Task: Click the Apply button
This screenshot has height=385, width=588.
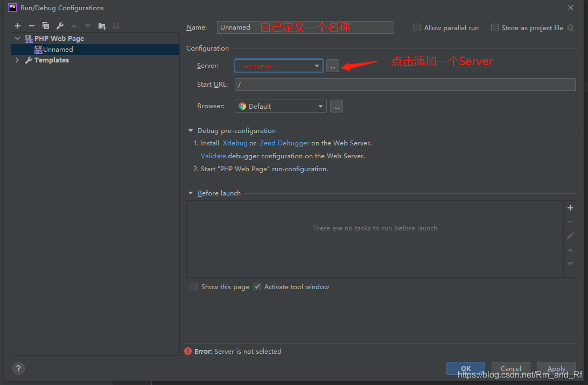Action: pyautogui.click(x=556, y=368)
